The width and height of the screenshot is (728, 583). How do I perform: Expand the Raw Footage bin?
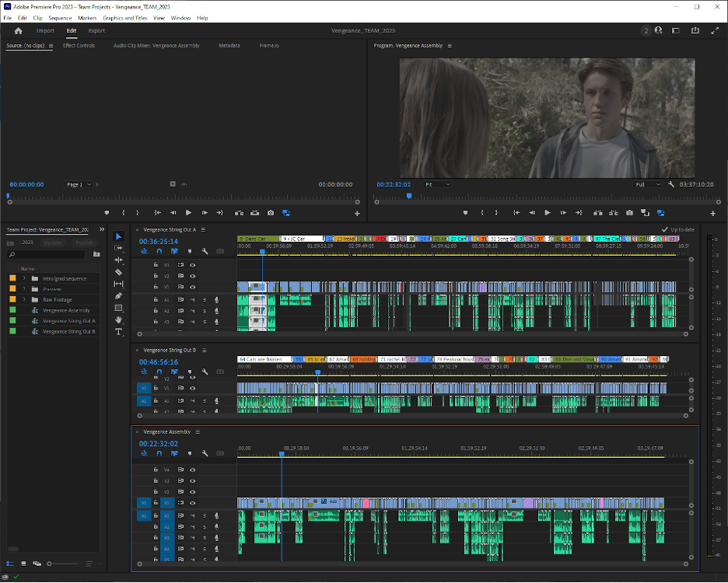[24, 299]
